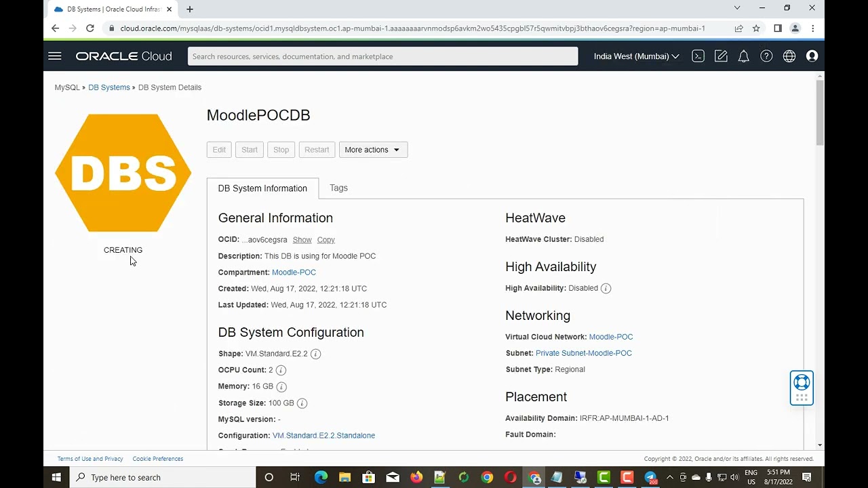
Task: Click the ENG US language indicator
Action: pos(751,477)
